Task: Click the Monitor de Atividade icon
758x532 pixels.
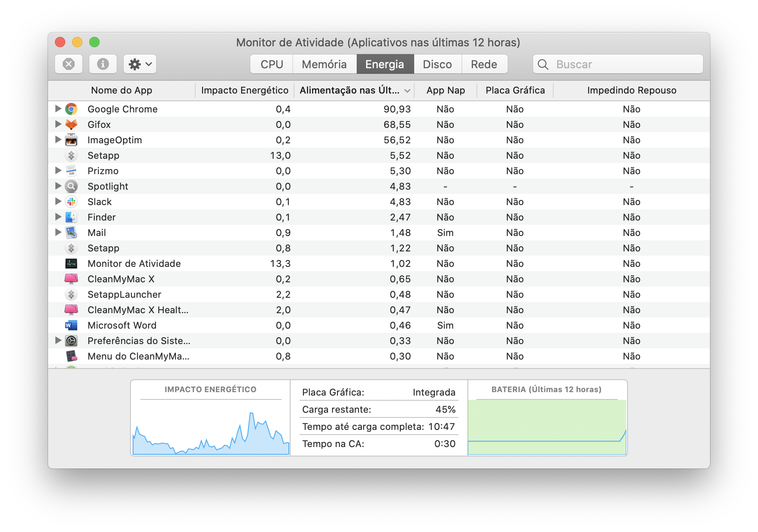Action: point(71,263)
